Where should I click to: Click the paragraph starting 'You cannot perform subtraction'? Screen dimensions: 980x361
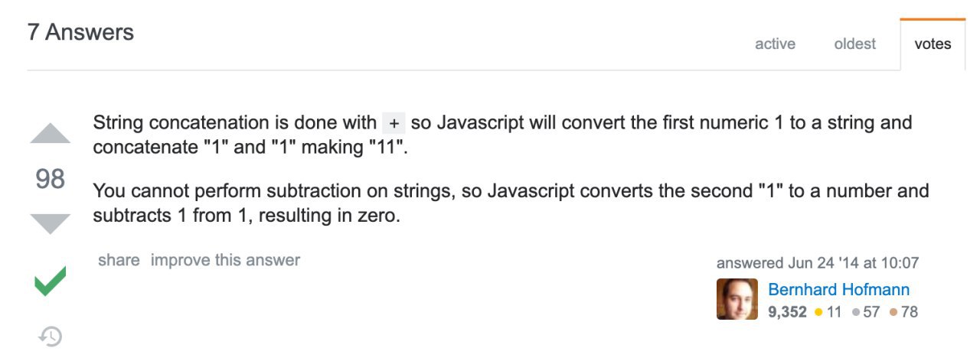point(511,203)
